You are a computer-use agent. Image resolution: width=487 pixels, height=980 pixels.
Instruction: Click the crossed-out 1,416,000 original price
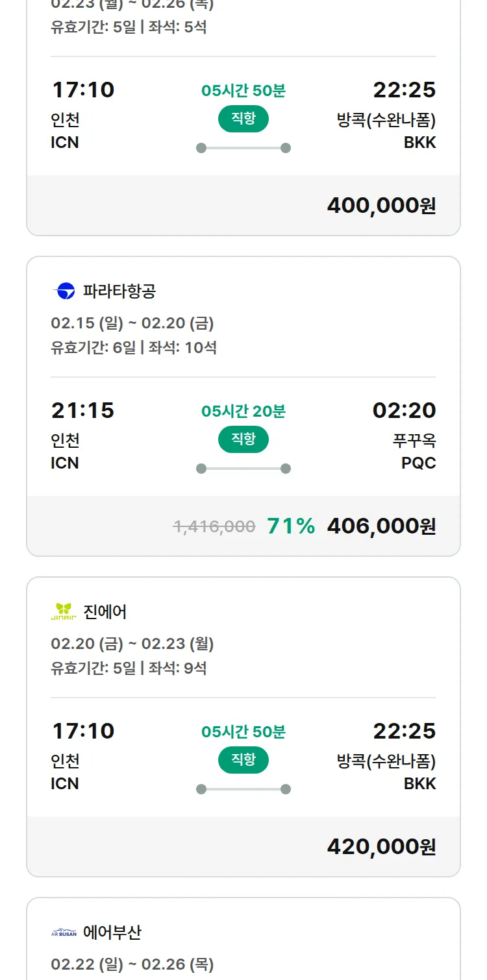[214, 526]
